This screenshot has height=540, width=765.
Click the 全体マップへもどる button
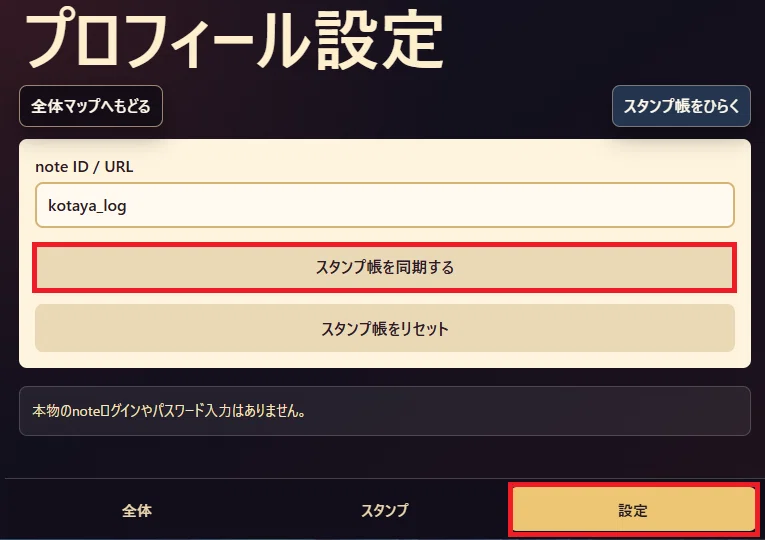[91, 106]
